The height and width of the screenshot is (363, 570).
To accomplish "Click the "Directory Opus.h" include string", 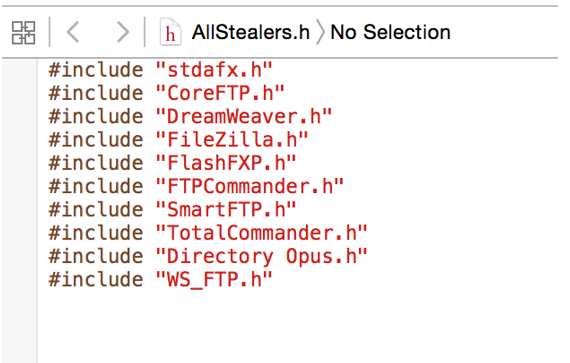I will pyautogui.click(x=261, y=256).
